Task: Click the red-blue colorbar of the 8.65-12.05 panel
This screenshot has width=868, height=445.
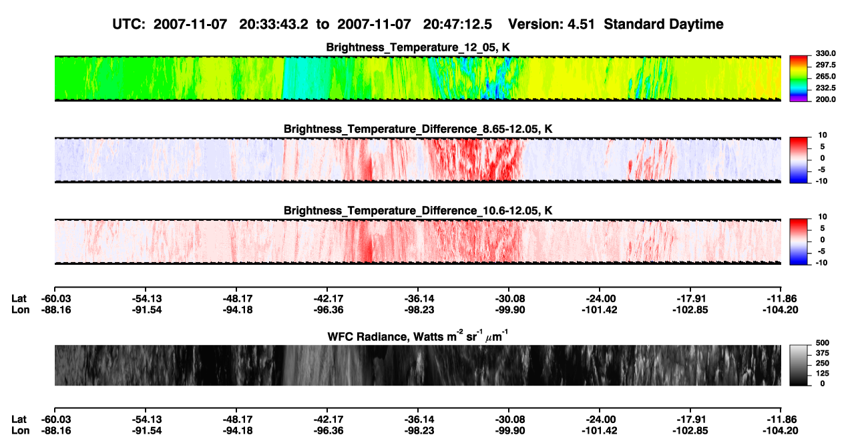Action: point(798,160)
